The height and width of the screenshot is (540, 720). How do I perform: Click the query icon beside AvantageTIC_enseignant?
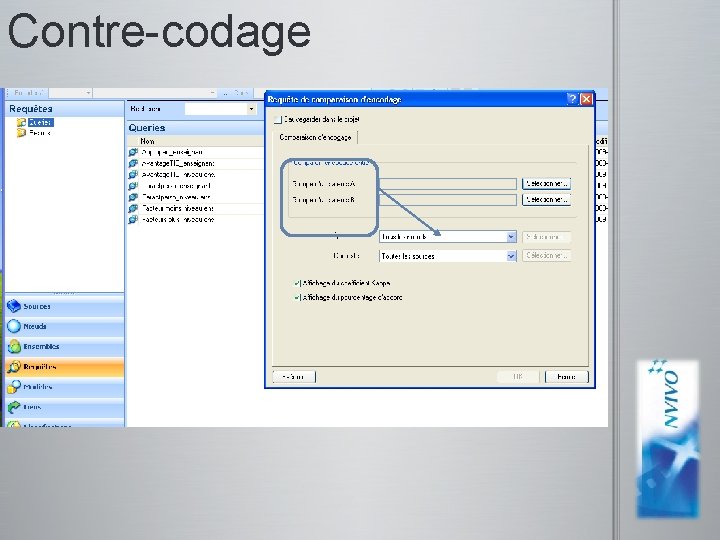(x=133, y=163)
